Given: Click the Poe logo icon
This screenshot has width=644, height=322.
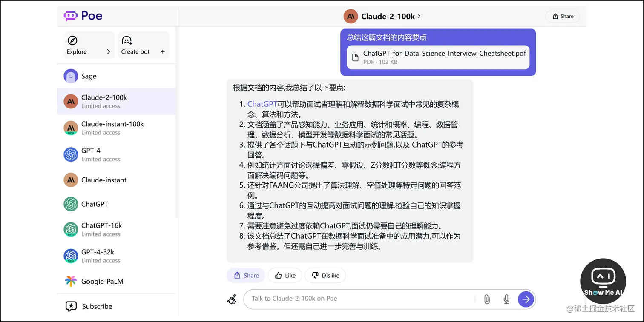Looking at the screenshot, I should pos(71,16).
